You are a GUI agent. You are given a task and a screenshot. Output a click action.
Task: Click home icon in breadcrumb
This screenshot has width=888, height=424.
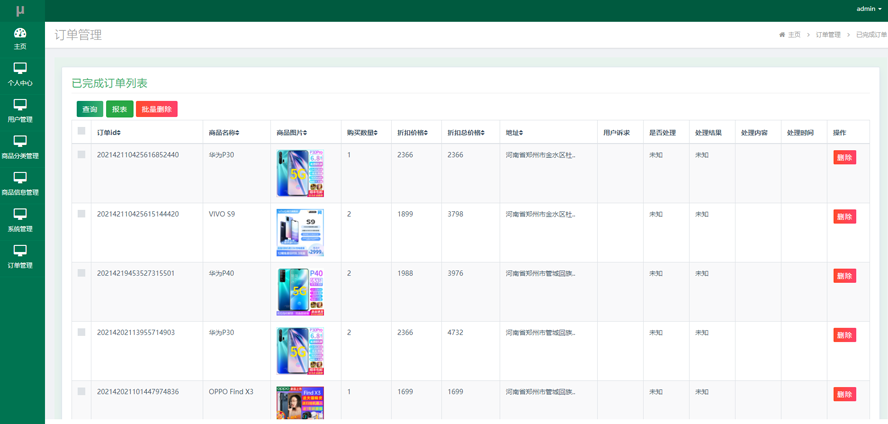coord(782,35)
